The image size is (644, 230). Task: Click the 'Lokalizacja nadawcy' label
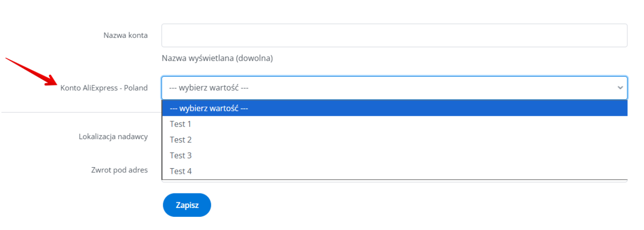[x=113, y=137]
